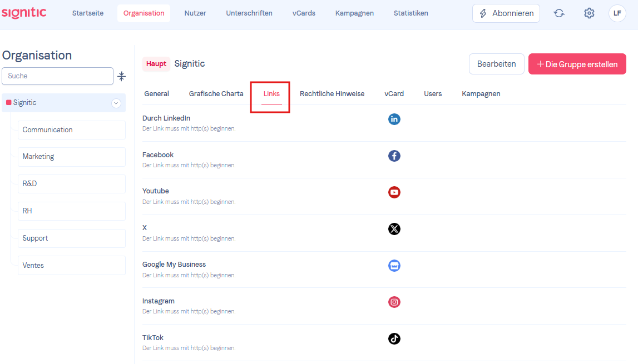
Task: Click the Youtube row label
Action: click(x=155, y=191)
